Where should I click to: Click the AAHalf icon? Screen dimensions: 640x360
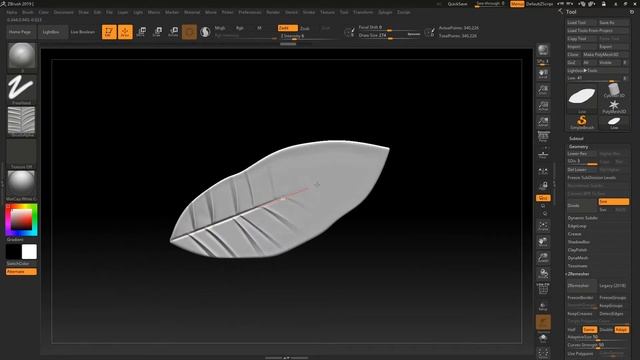[x=543, y=122]
